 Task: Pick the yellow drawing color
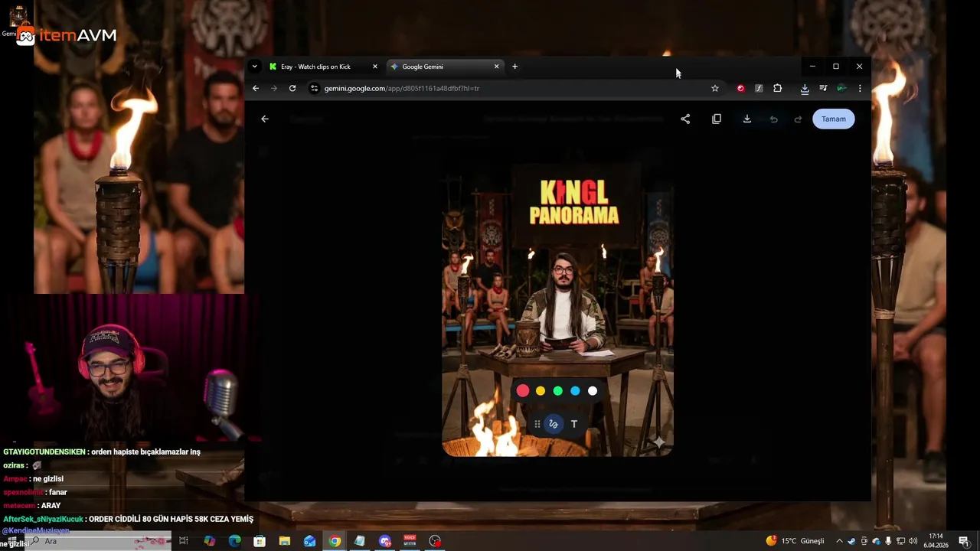(x=541, y=391)
